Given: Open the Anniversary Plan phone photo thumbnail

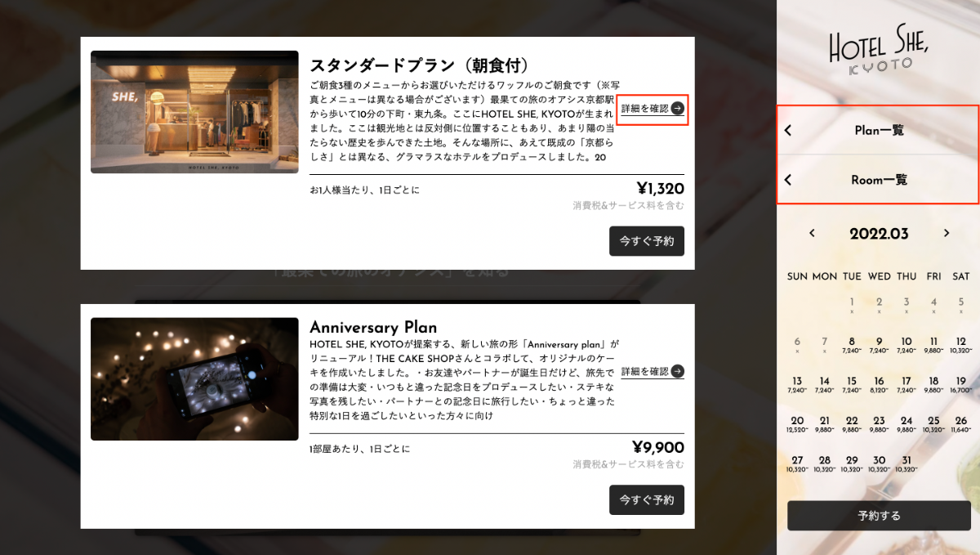Looking at the screenshot, I should coord(194,379).
